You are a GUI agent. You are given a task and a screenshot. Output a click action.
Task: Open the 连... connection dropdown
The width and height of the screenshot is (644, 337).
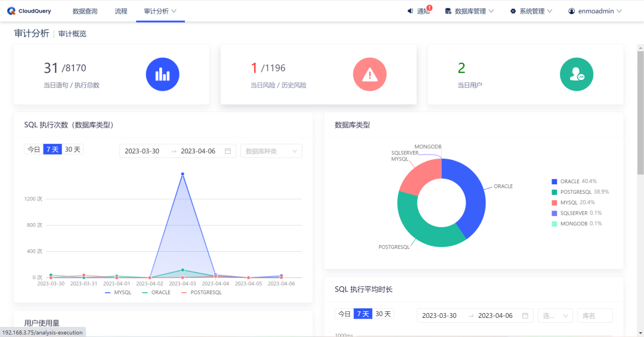pos(555,315)
